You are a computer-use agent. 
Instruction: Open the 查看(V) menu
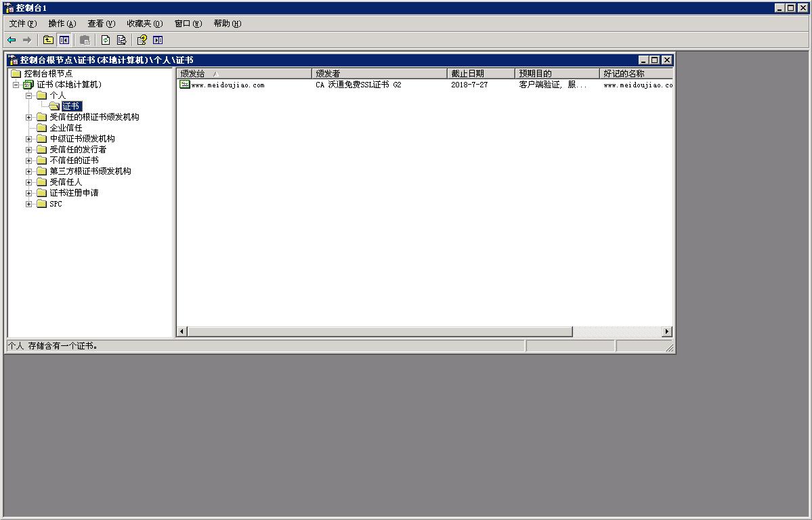(x=101, y=24)
